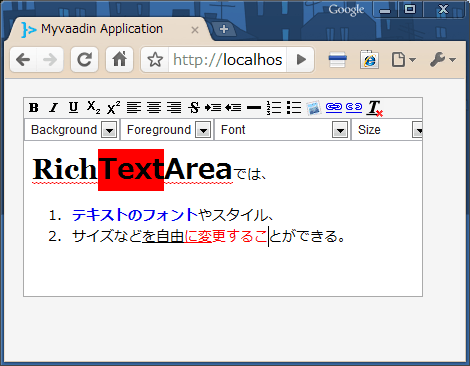Align text left
This screenshot has width=470, height=366.
click(134, 108)
